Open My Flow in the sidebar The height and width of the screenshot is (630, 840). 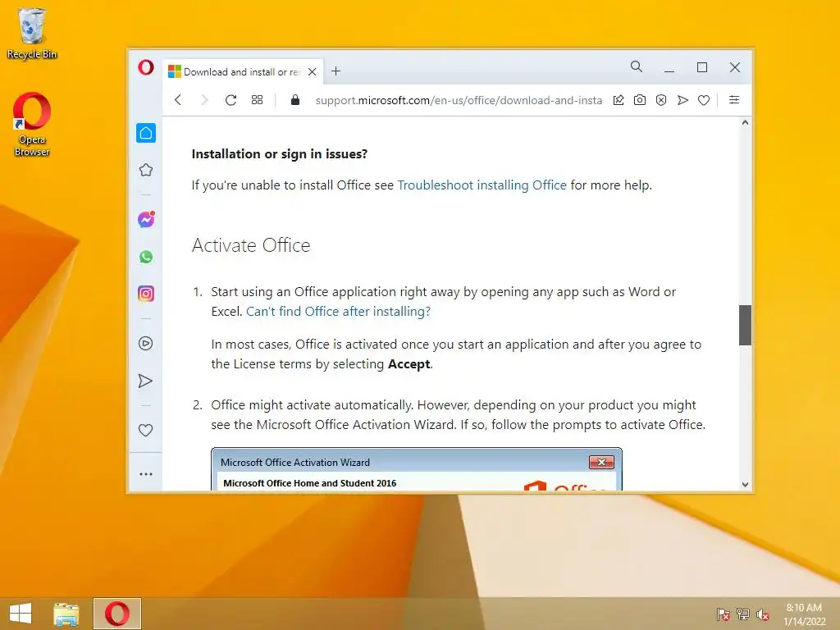[146, 381]
